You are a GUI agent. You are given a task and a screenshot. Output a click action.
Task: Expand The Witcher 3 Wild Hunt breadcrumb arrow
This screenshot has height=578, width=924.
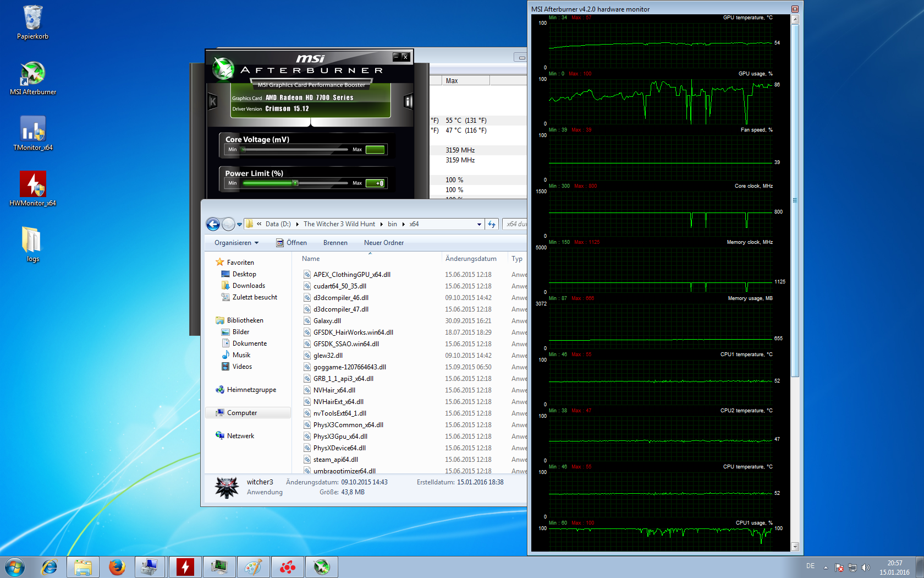click(x=381, y=224)
